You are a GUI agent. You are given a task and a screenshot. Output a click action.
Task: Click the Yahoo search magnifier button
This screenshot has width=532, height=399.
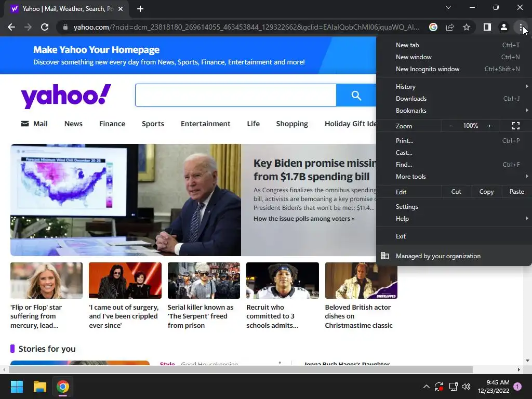click(356, 96)
